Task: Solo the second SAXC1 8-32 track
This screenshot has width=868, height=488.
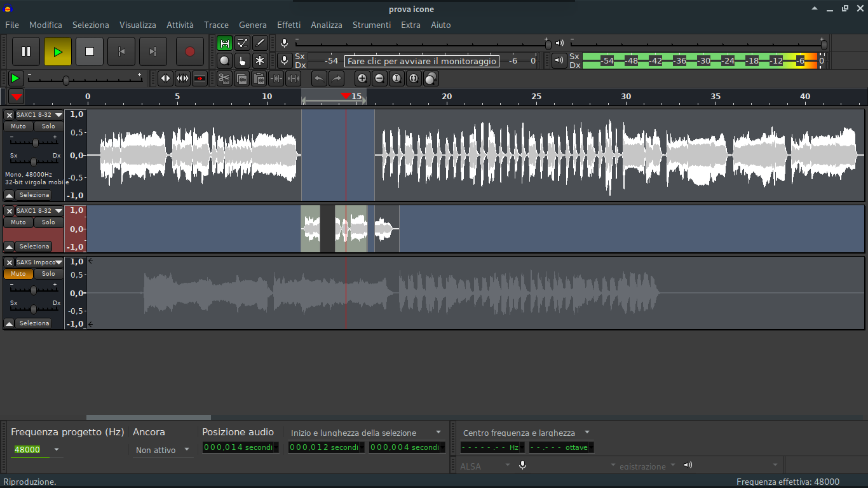Action: tap(49, 222)
